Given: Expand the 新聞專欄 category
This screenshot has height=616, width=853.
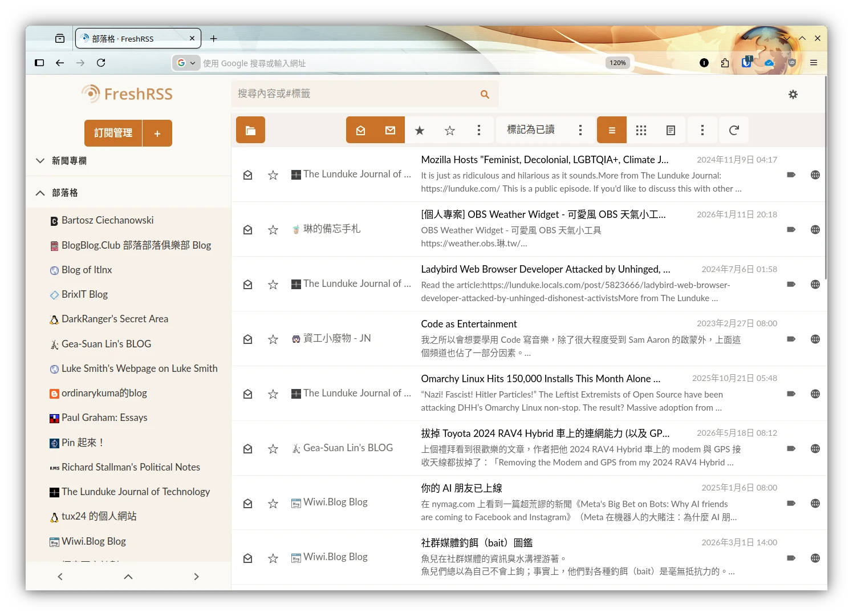Looking at the screenshot, I should tap(40, 161).
